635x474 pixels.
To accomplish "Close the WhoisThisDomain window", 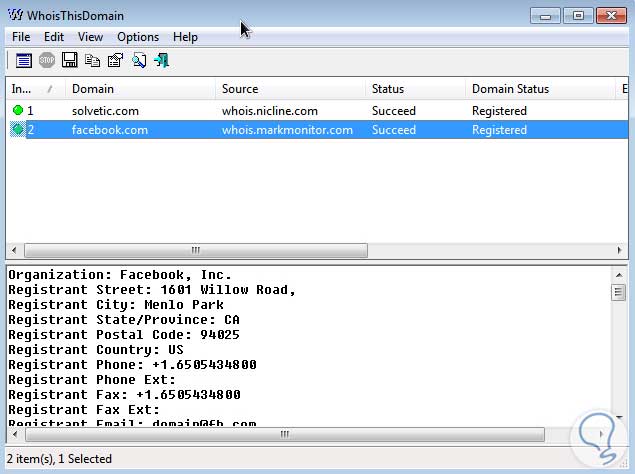I will click(x=611, y=16).
